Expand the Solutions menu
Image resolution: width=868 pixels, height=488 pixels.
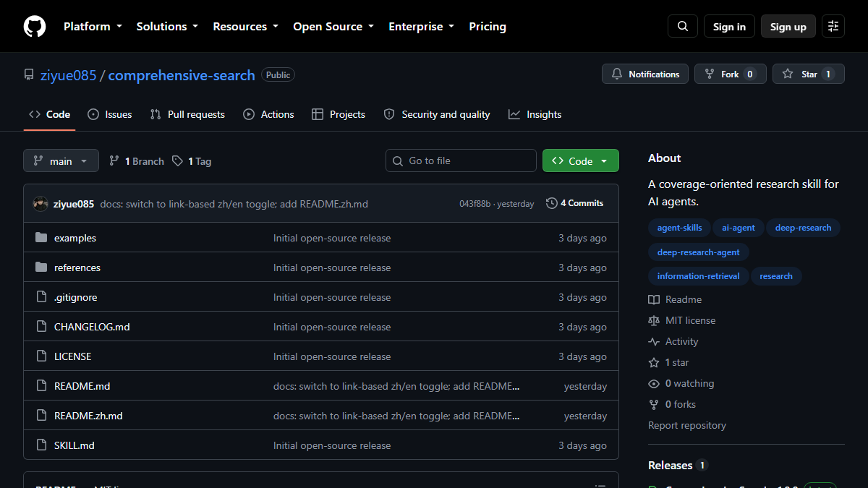click(167, 27)
